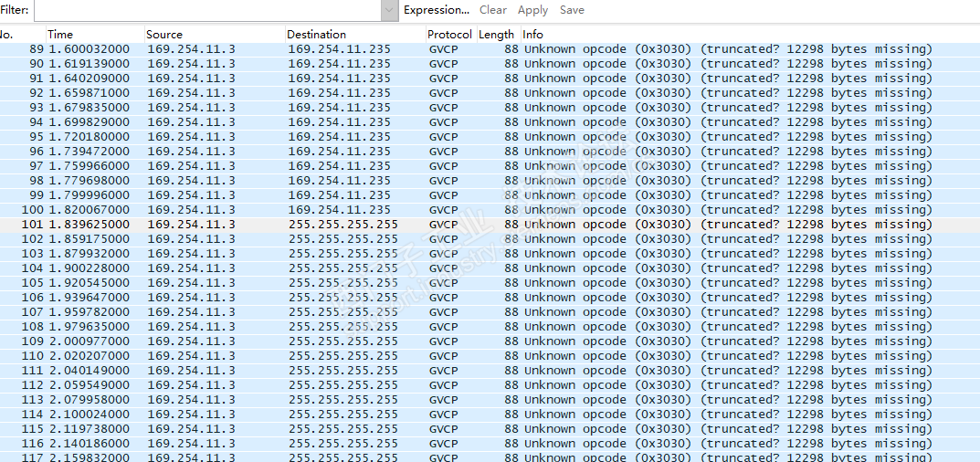980x462 pixels.
Task: Select packet with time 2.020207000
Action: click(490, 356)
